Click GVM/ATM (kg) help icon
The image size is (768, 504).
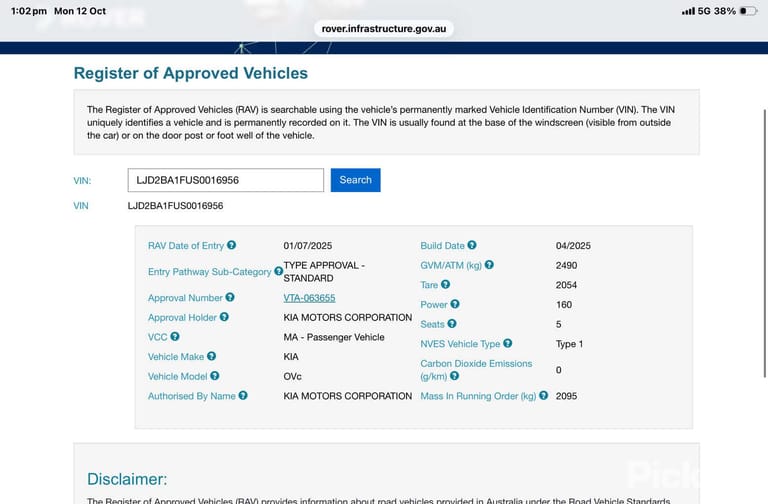pos(489,264)
